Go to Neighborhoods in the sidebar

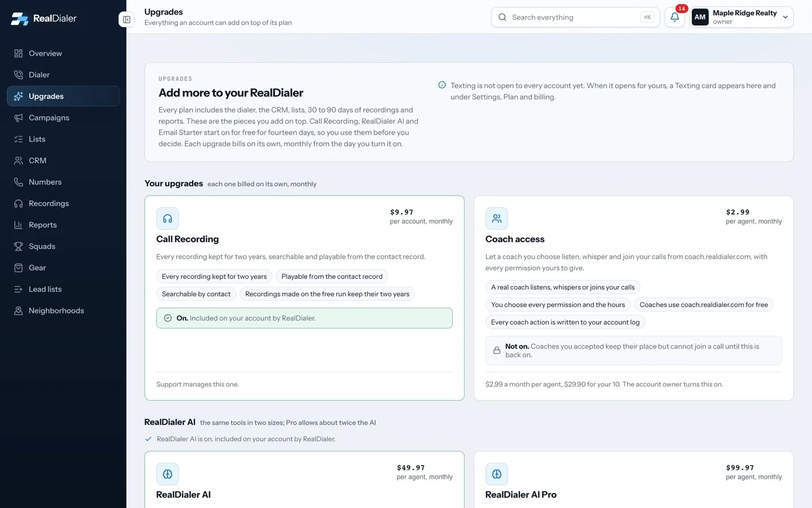point(63,311)
